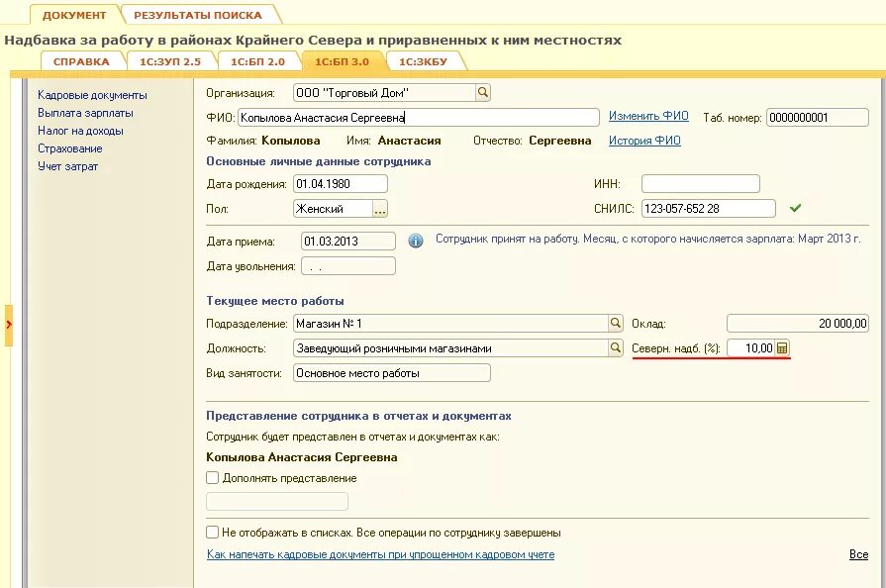The image size is (886, 588).
Task: Click the Оклад amount field
Action: [797, 324]
